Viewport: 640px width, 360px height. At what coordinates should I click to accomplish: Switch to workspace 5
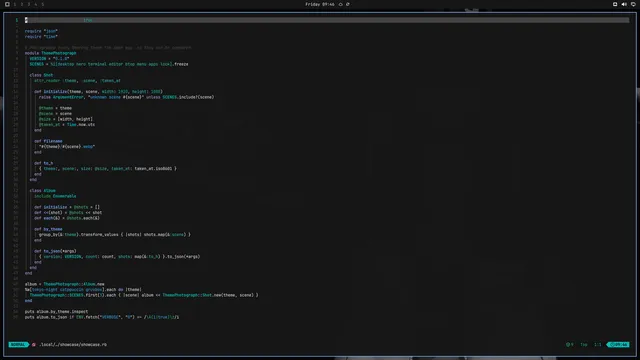coord(42,4)
